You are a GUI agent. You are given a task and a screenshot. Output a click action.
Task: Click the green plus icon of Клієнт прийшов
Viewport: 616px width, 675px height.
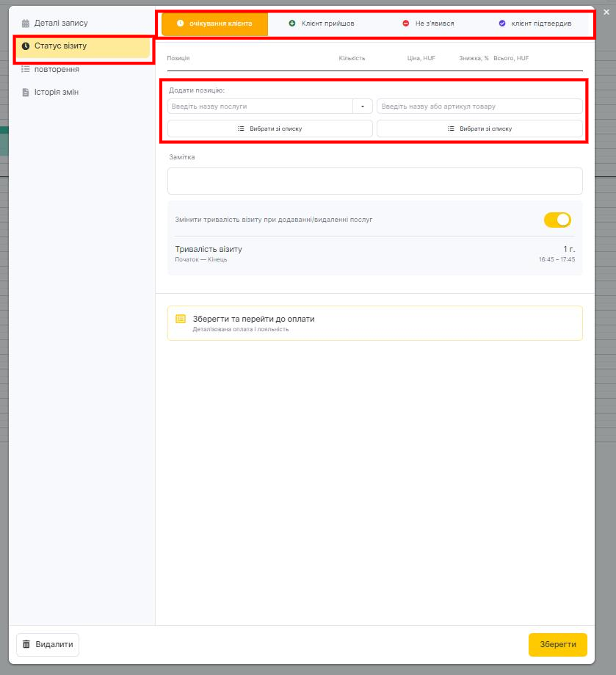292,24
